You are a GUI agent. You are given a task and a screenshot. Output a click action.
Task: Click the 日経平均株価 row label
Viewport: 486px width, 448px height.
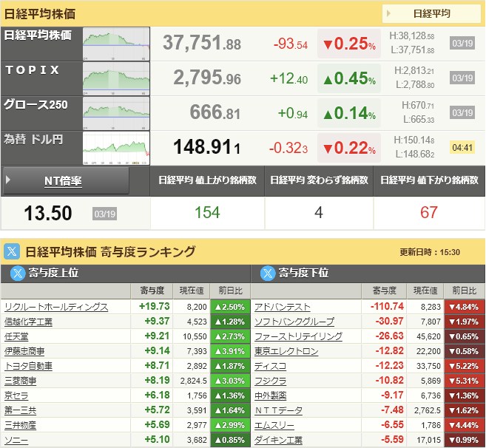38,35
